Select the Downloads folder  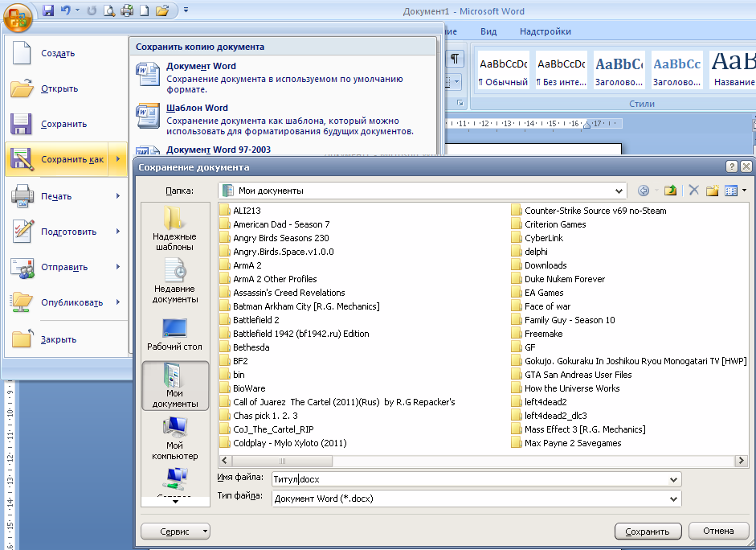(x=539, y=265)
